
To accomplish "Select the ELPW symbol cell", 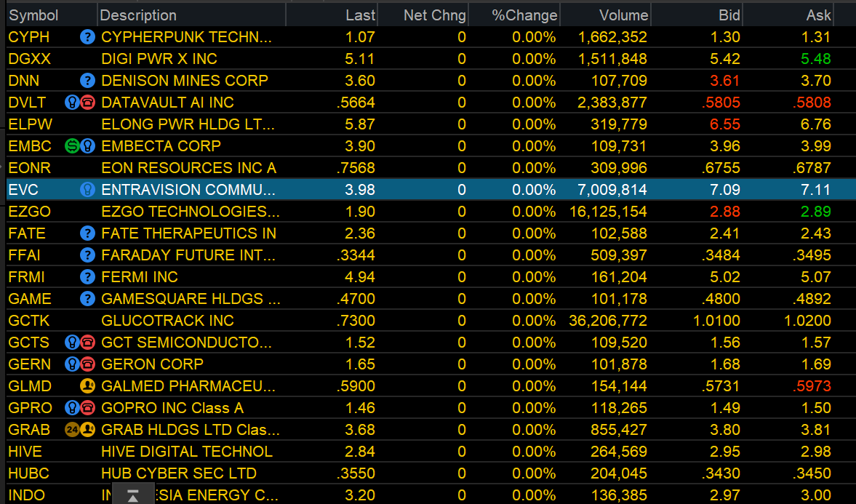I will (x=30, y=124).
